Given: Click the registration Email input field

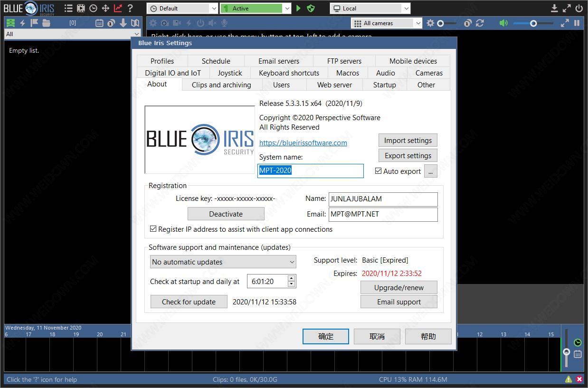Looking at the screenshot, I should coord(383,214).
